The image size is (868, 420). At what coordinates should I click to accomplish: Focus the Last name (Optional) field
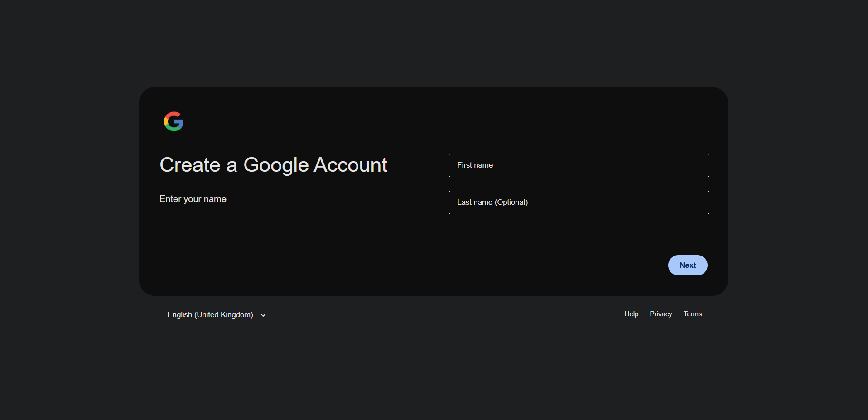[x=579, y=203]
